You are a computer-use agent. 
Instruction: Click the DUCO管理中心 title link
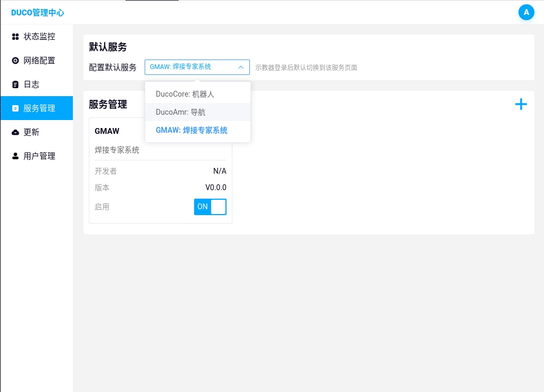(x=37, y=12)
